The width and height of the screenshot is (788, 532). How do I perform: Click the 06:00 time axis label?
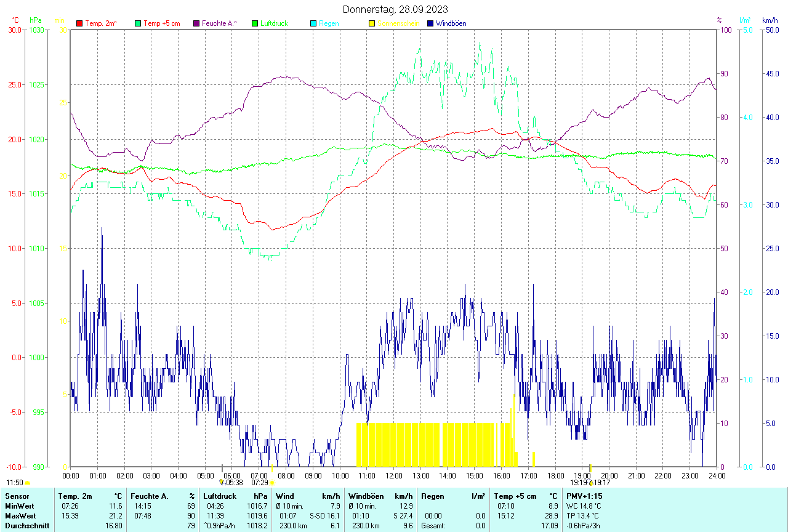tap(232, 475)
